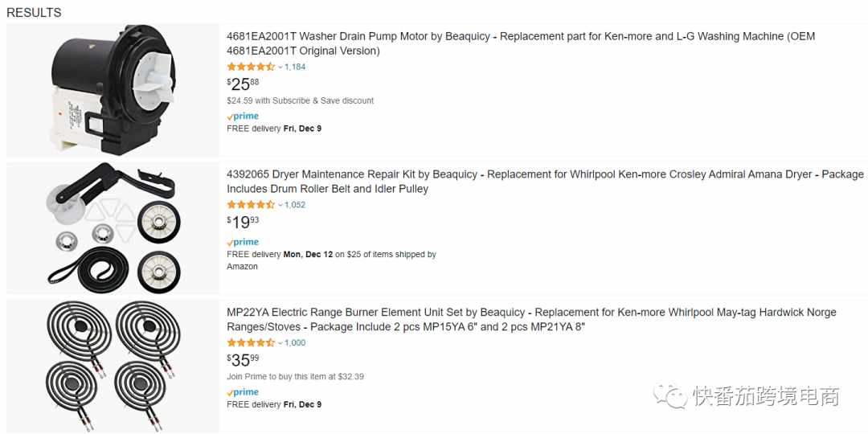Image resolution: width=868 pixels, height=434 pixels.
Task: Open the washer drain pump motor image
Action: coord(113,90)
